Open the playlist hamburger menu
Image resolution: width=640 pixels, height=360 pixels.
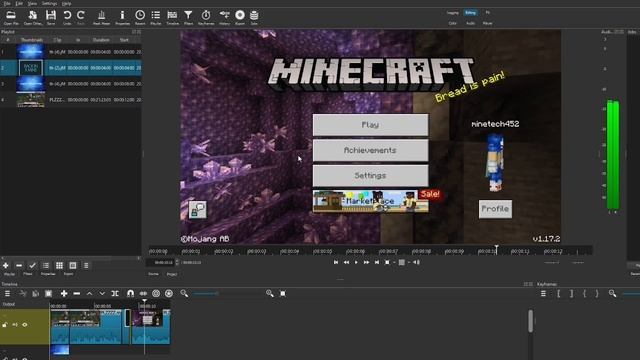point(86,266)
